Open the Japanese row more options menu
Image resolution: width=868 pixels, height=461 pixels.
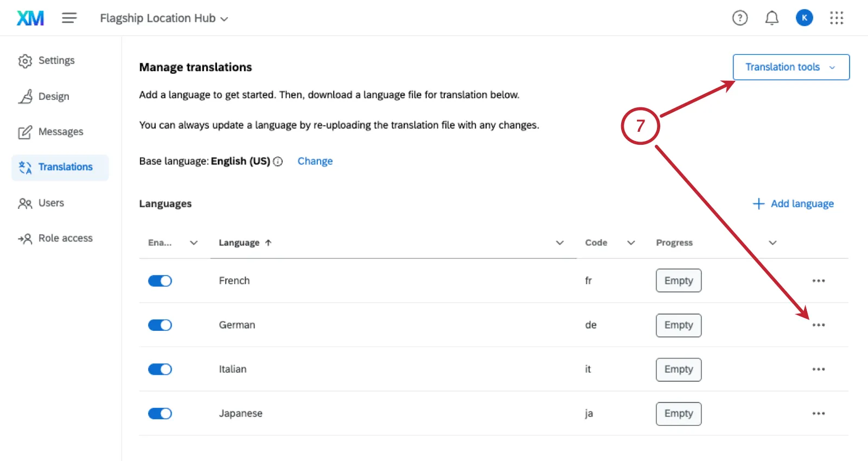[819, 414]
